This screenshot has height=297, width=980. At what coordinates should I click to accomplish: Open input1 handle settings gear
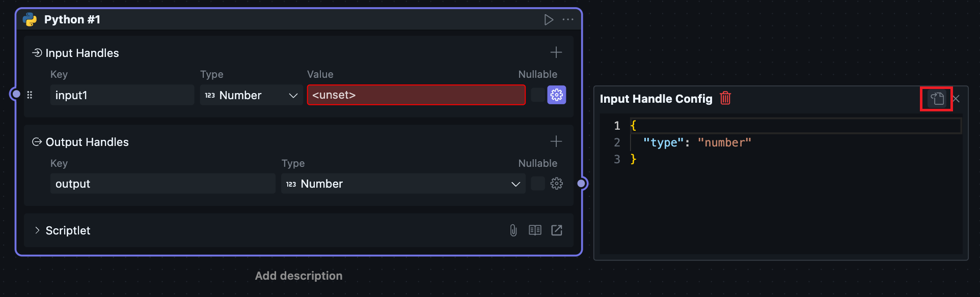tap(557, 95)
